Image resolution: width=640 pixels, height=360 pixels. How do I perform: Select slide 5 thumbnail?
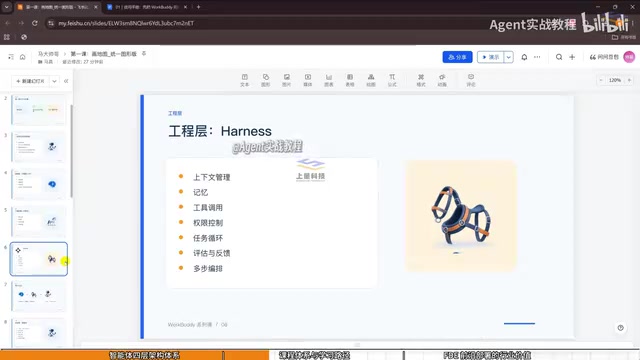coord(38,221)
